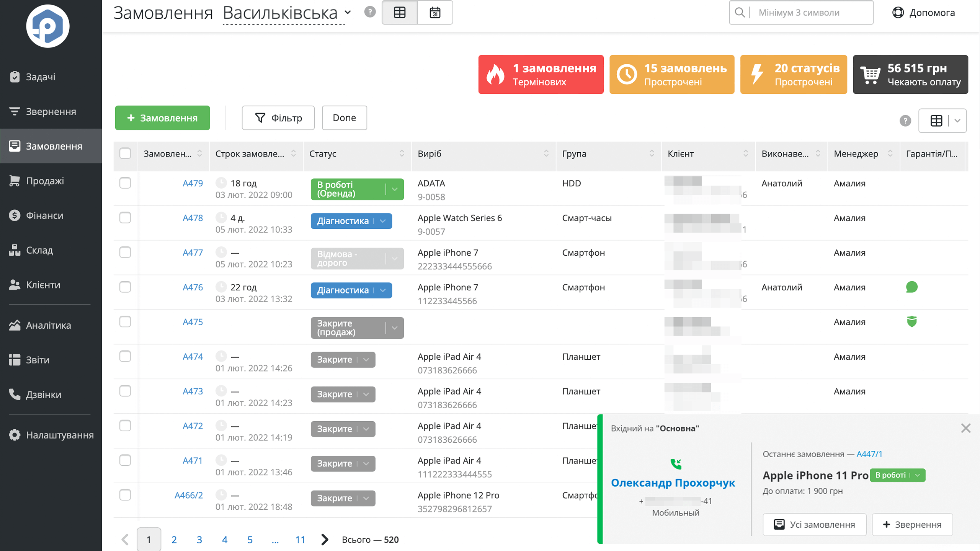This screenshot has height=551, width=980.
Task: Click green shield icon in row A475
Action: pyautogui.click(x=912, y=321)
